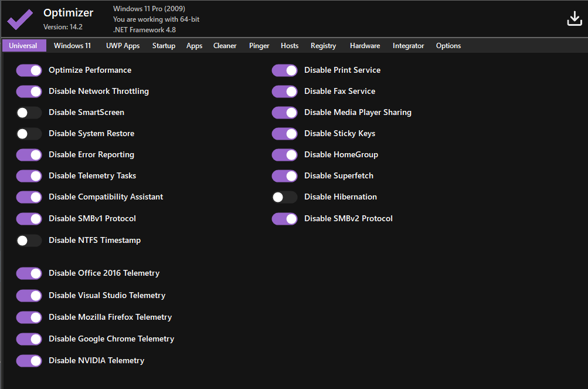Click the Disable NVIDIA Telemetry label
The width and height of the screenshot is (588, 389).
point(96,360)
